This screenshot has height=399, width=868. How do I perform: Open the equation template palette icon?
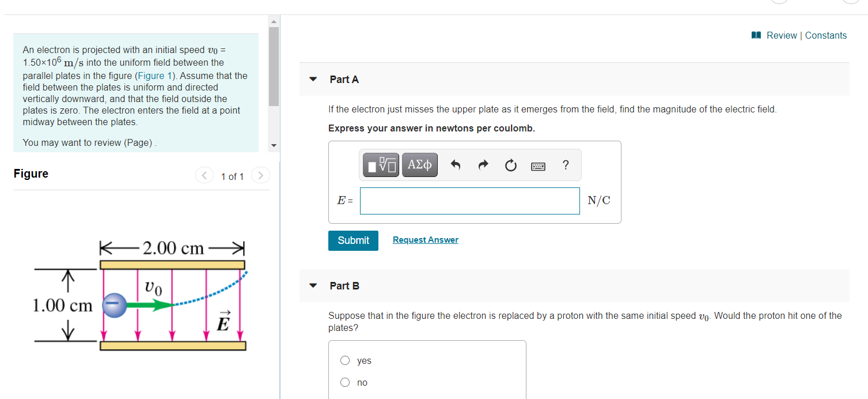coord(380,165)
